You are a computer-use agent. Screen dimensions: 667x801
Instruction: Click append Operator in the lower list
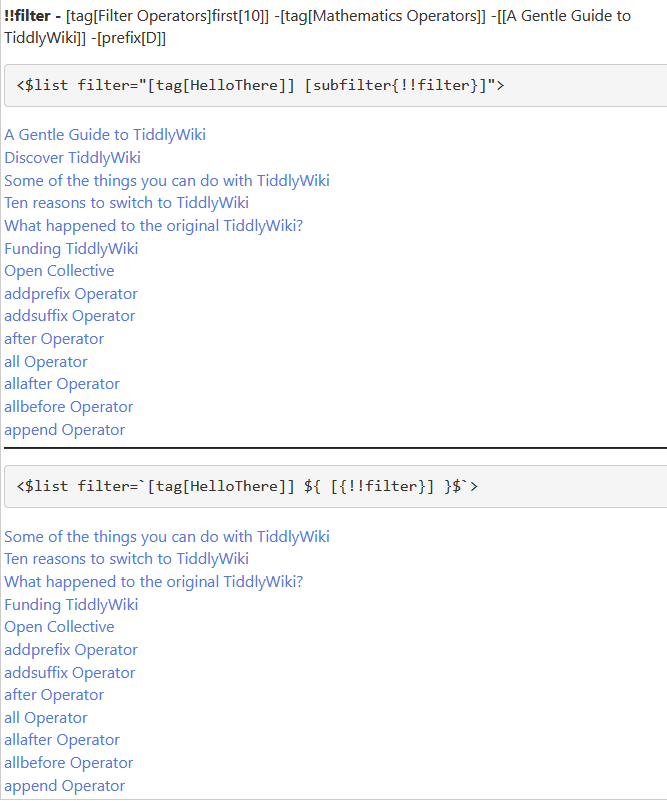tap(65, 786)
